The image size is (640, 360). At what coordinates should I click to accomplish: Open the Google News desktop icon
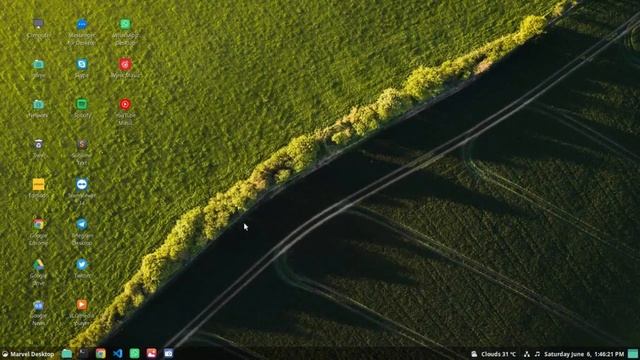(x=38, y=305)
